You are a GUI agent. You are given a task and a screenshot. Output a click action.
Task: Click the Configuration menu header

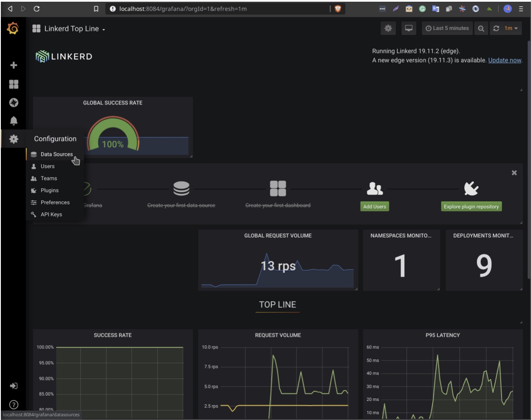(x=55, y=139)
